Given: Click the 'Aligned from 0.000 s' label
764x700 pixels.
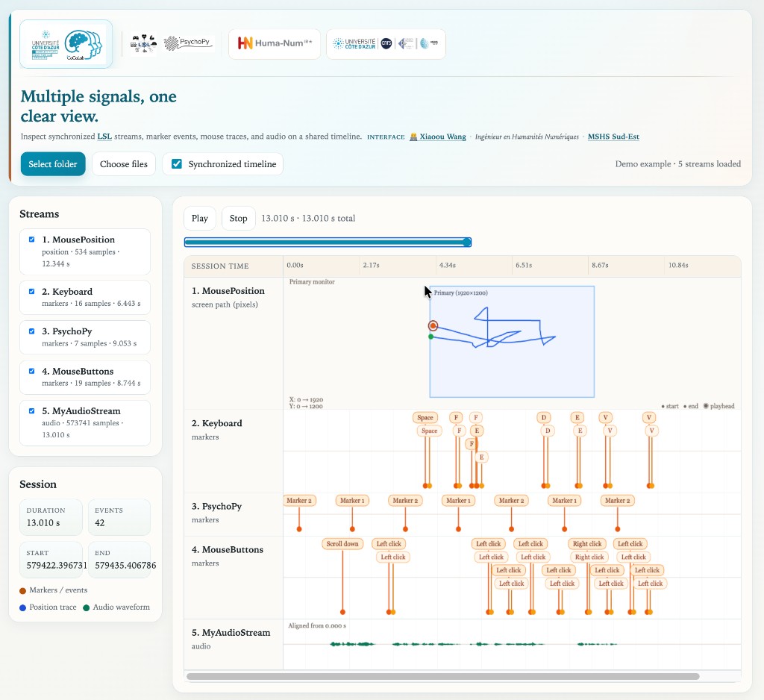Looking at the screenshot, I should point(317,625).
